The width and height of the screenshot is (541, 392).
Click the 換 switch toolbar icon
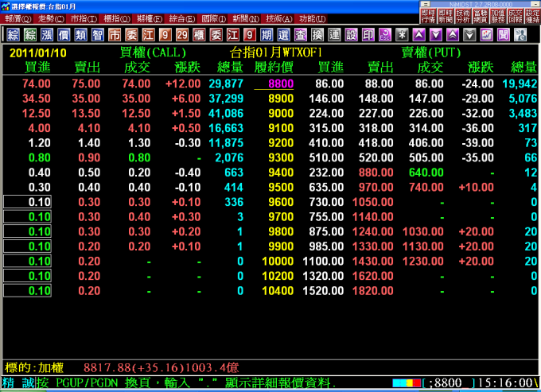[x=317, y=35]
